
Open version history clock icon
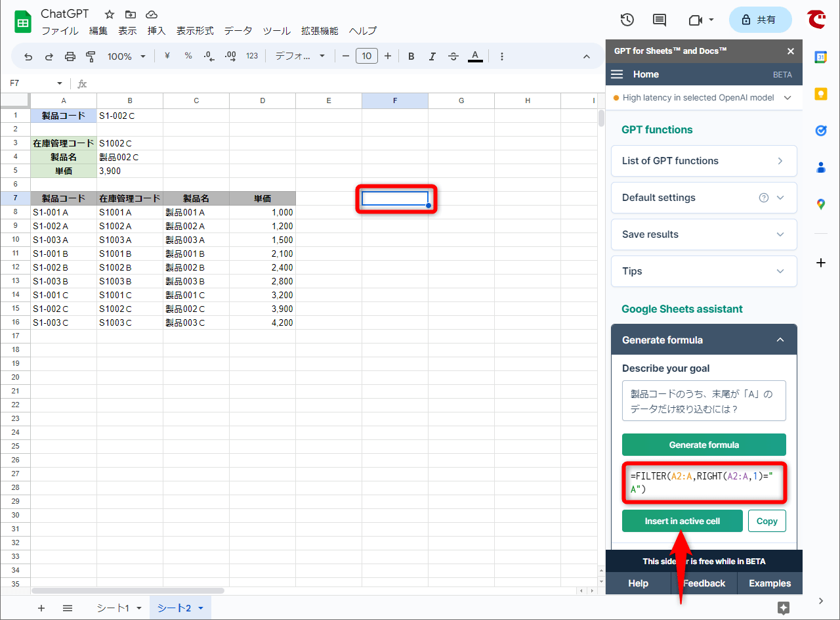627,20
